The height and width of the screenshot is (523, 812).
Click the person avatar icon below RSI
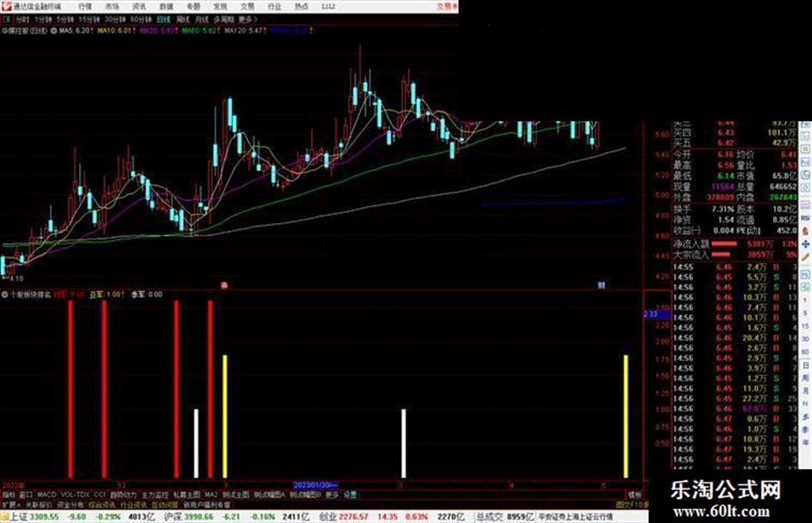805,232
